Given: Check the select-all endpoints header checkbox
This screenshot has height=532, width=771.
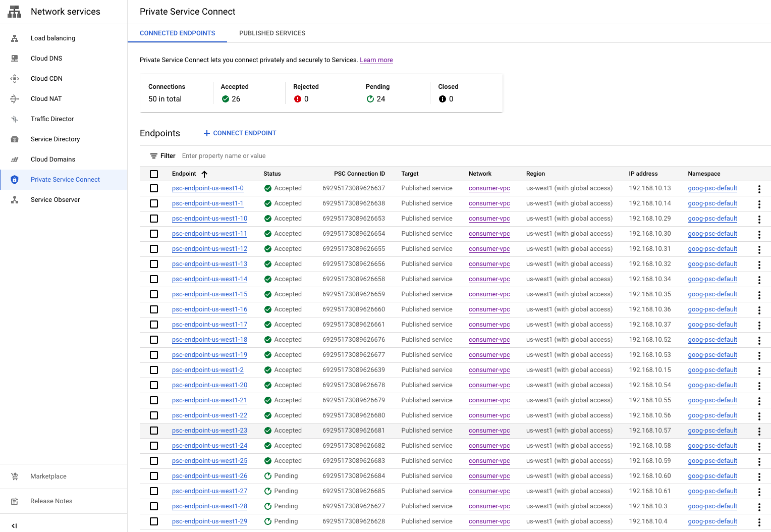Looking at the screenshot, I should point(154,174).
